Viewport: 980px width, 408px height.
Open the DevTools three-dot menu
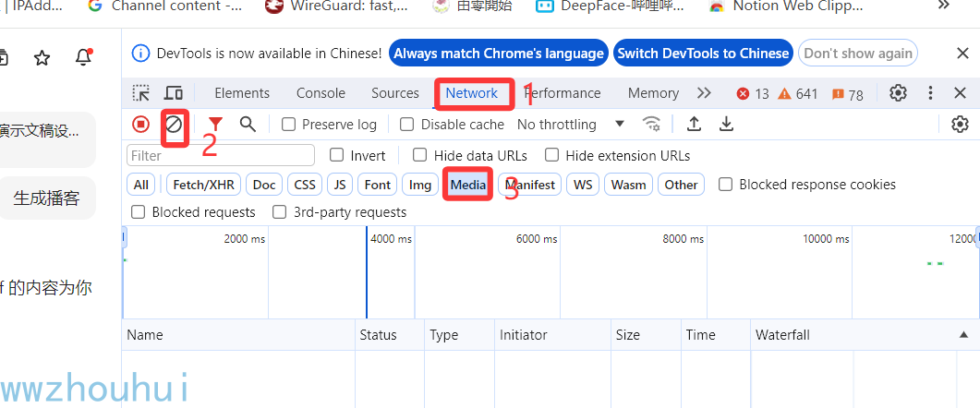(x=930, y=93)
